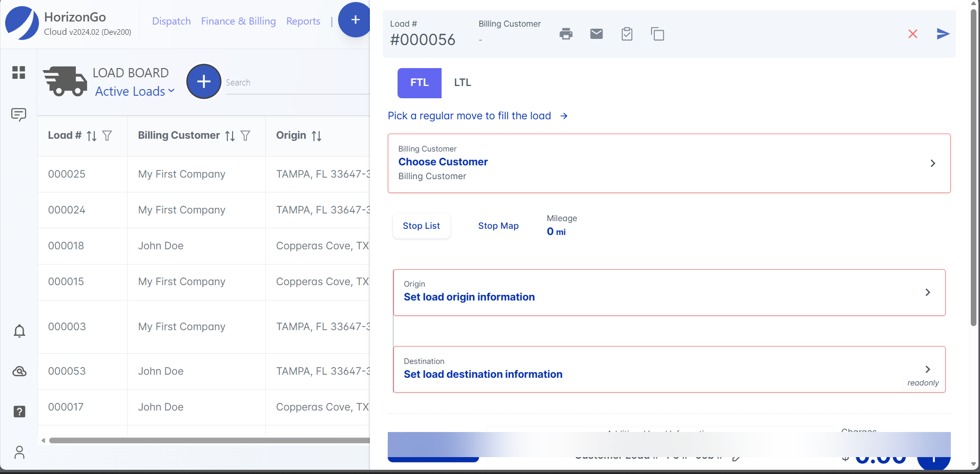Expand Set load origin information

point(669,292)
